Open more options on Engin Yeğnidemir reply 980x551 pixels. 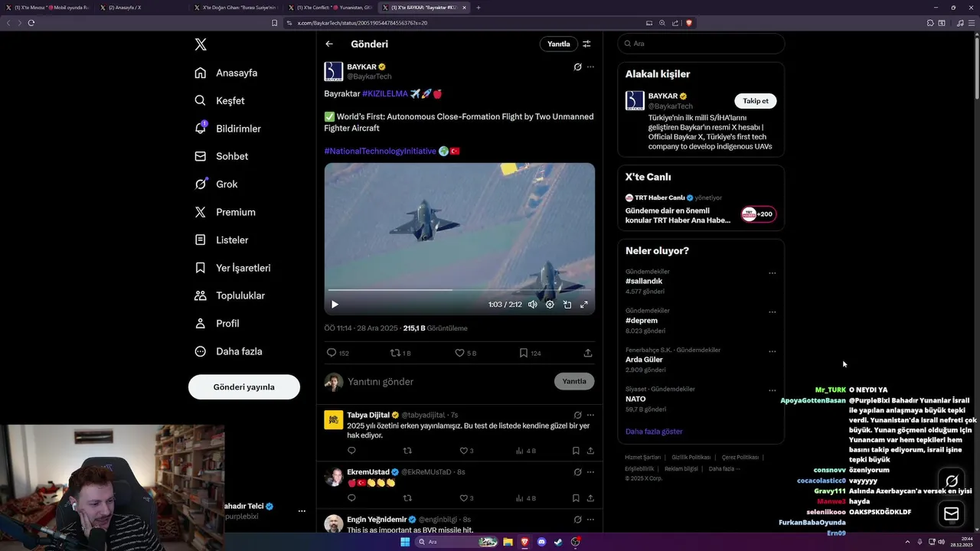[590, 520]
